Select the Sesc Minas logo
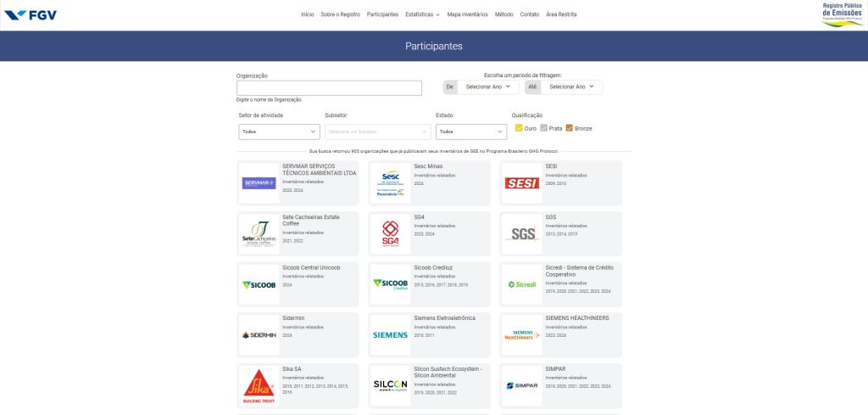The image size is (868, 415). [x=390, y=182]
